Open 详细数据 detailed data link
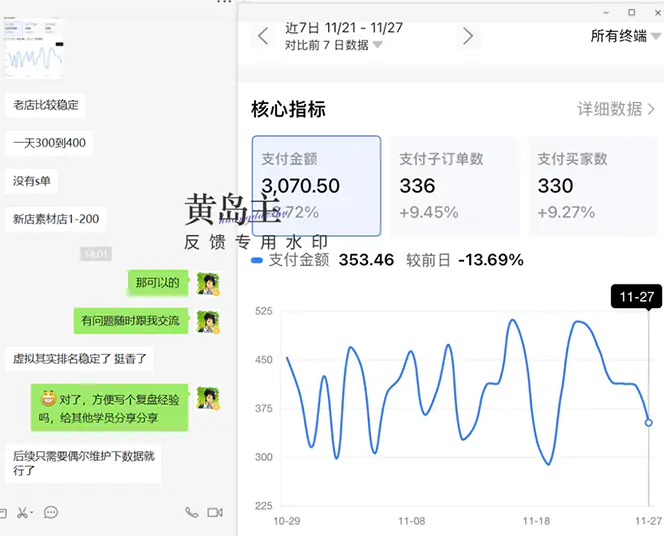 [616, 109]
